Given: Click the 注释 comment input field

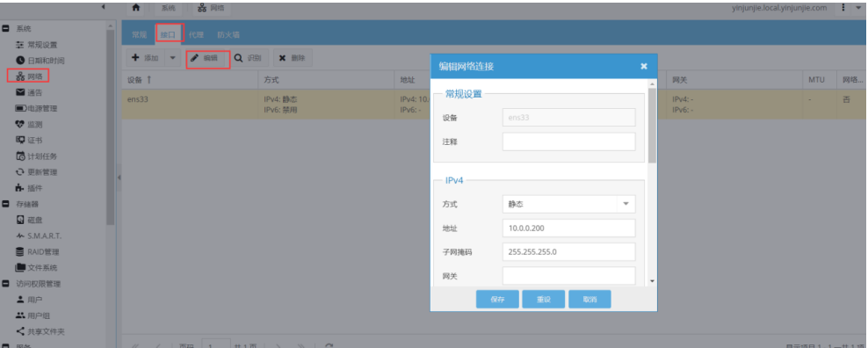Looking at the screenshot, I should [568, 141].
